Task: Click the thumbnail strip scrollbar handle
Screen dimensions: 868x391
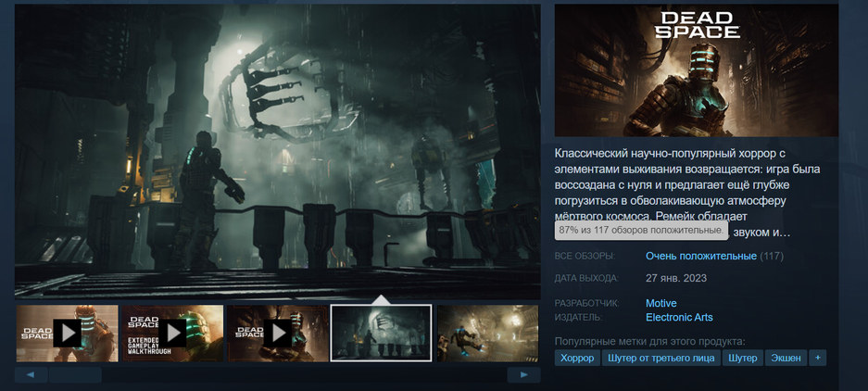Action: 75,375
